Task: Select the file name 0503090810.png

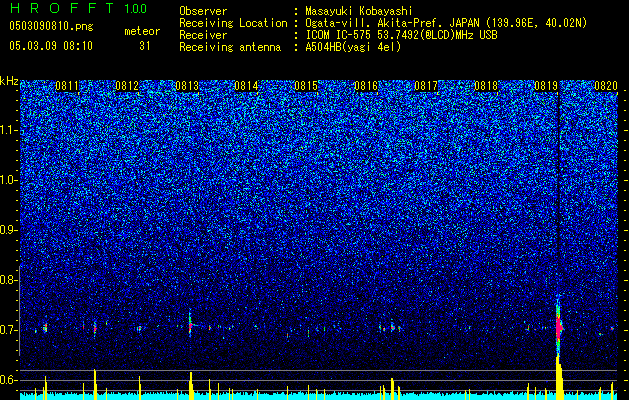Action: (x=51, y=27)
